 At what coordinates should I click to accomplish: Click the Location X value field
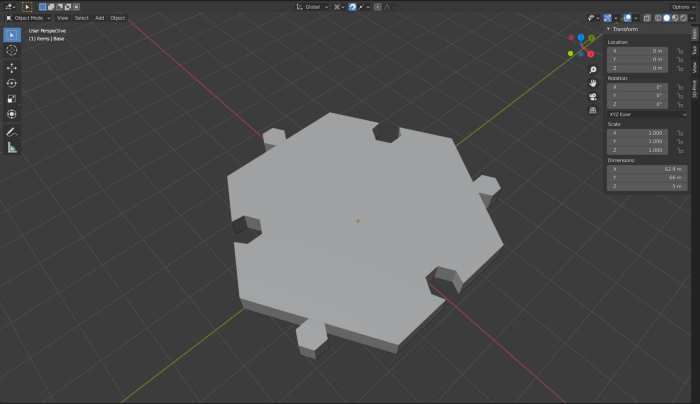[638, 51]
